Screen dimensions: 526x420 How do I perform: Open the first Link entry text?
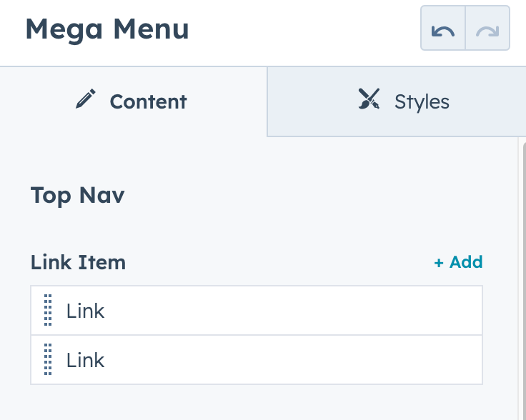coord(86,311)
